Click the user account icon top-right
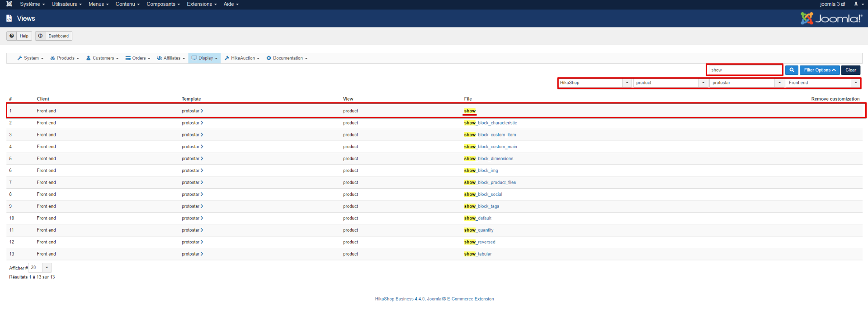The height and width of the screenshot is (330, 868). (858, 4)
